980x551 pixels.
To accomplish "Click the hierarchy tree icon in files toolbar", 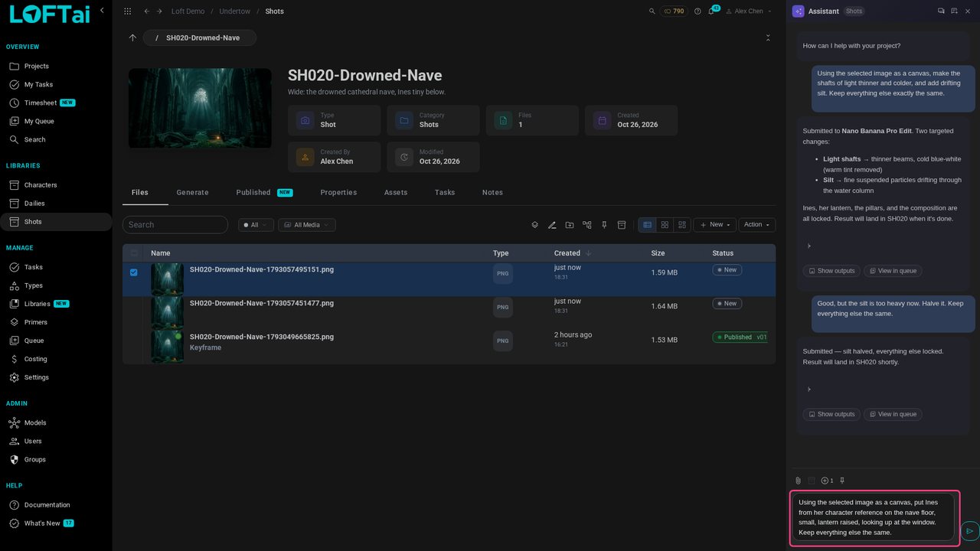I will click(587, 225).
